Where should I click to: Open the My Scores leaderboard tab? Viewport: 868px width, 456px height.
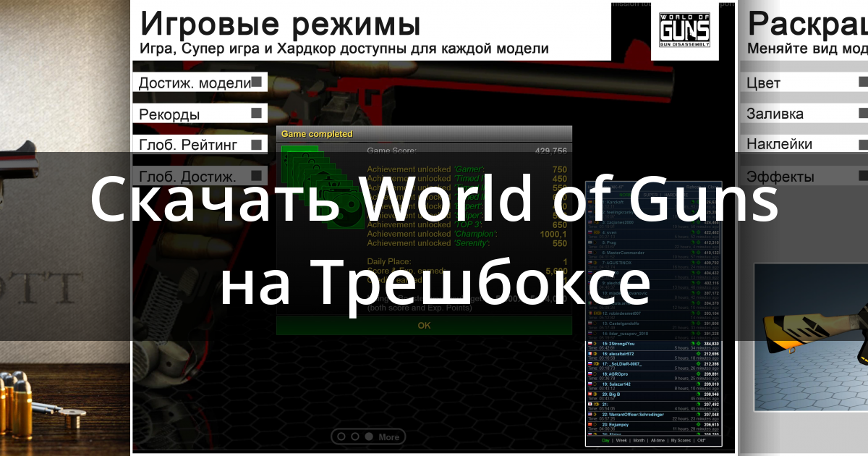pyautogui.click(x=681, y=441)
